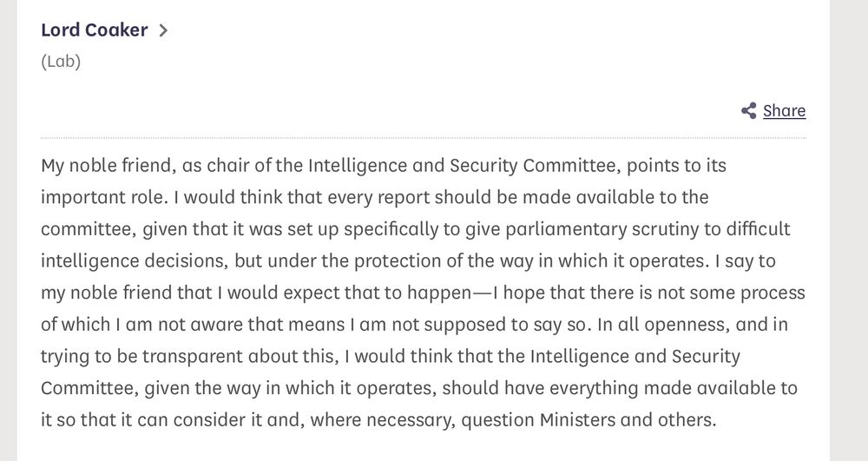This screenshot has height=461, width=868.
Task: Click the phrase "In all openness"
Action: pyautogui.click(x=663, y=325)
